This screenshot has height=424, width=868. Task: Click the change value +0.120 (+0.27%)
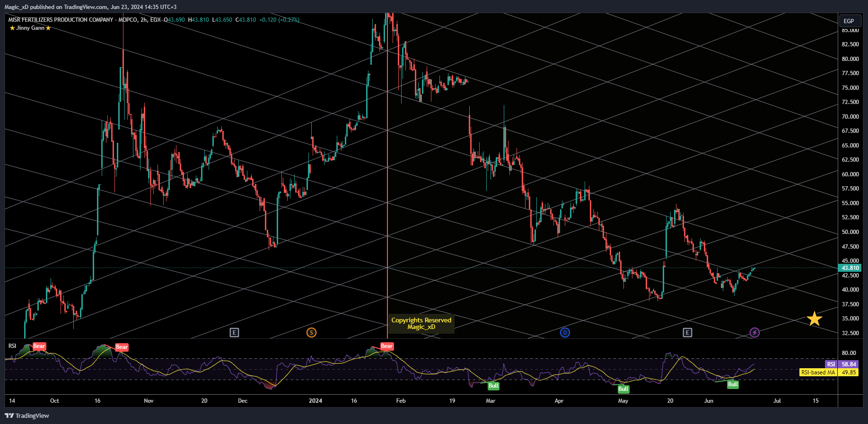[x=279, y=20]
